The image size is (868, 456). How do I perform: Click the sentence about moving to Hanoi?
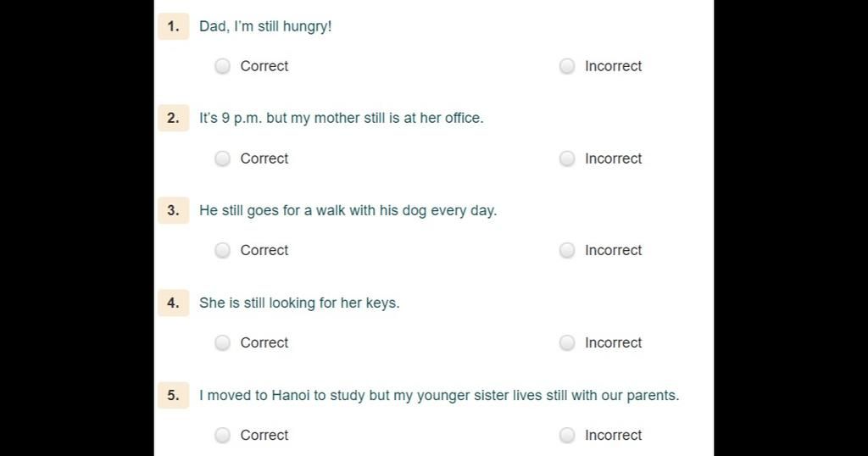[x=439, y=396]
